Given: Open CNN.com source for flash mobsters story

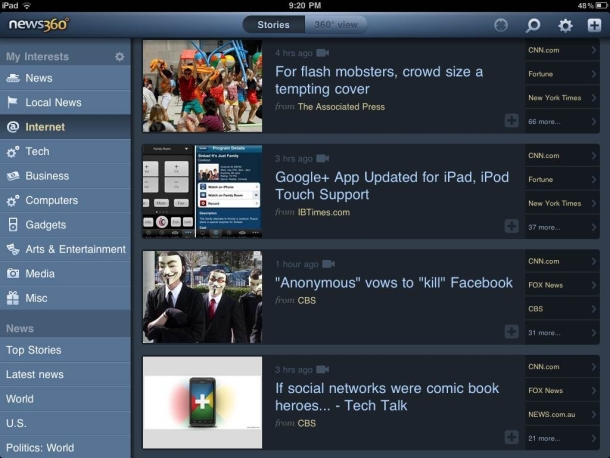Looking at the screenshot, I should [x=562, y=50].
